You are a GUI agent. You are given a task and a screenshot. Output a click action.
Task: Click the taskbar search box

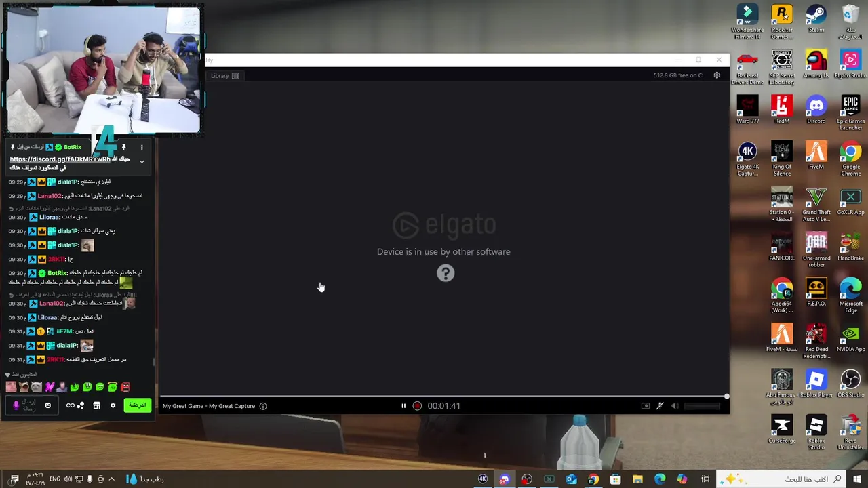(x=782, y=479)
